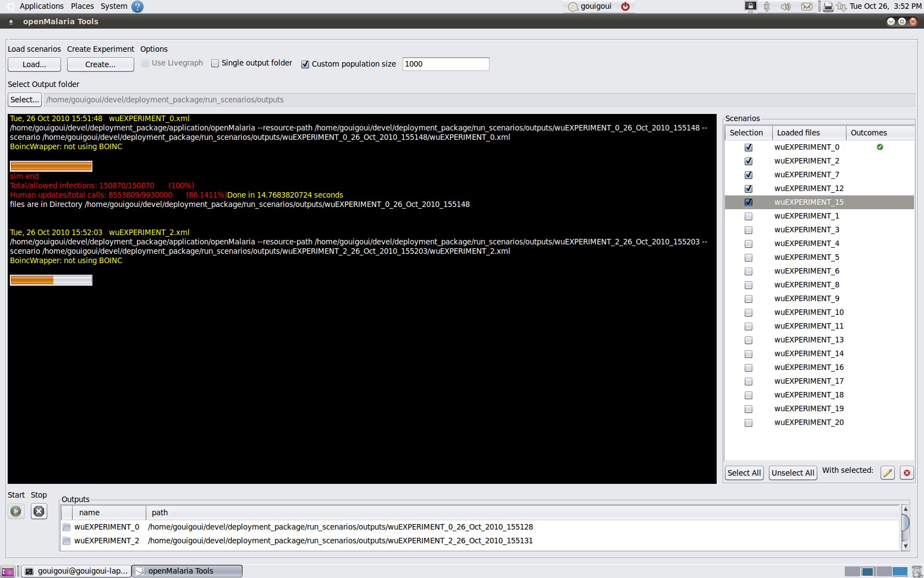Click the Load... button
Image resolution: width=924 pixels, height=578 pixels.
[x=34, y=64]
